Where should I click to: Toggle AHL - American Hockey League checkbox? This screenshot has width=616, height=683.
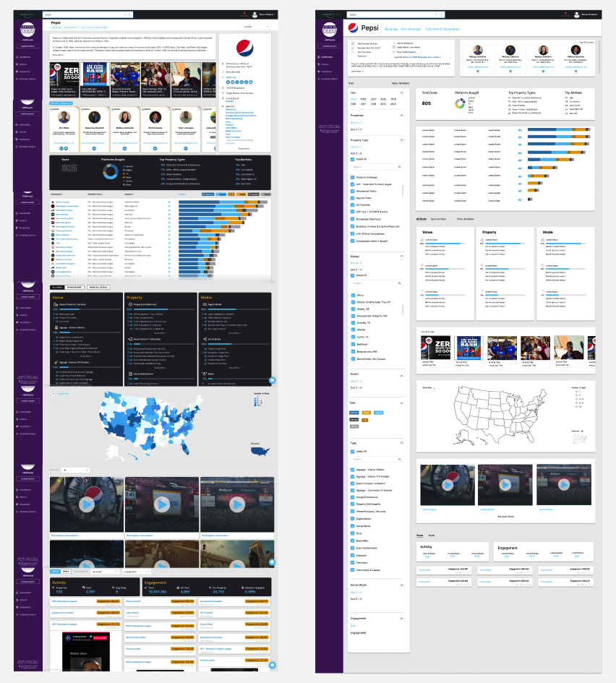pyautogui.click(x=352, y=184)
